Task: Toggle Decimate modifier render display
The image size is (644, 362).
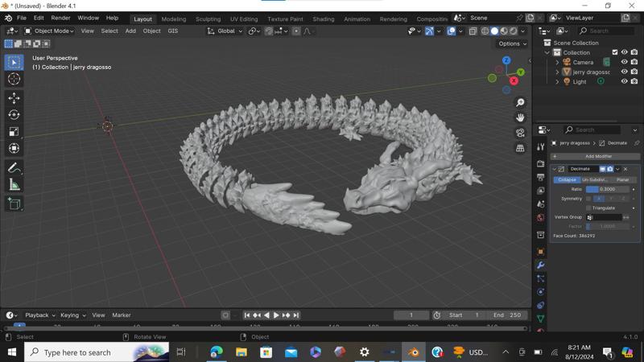Action: (610, 169)
